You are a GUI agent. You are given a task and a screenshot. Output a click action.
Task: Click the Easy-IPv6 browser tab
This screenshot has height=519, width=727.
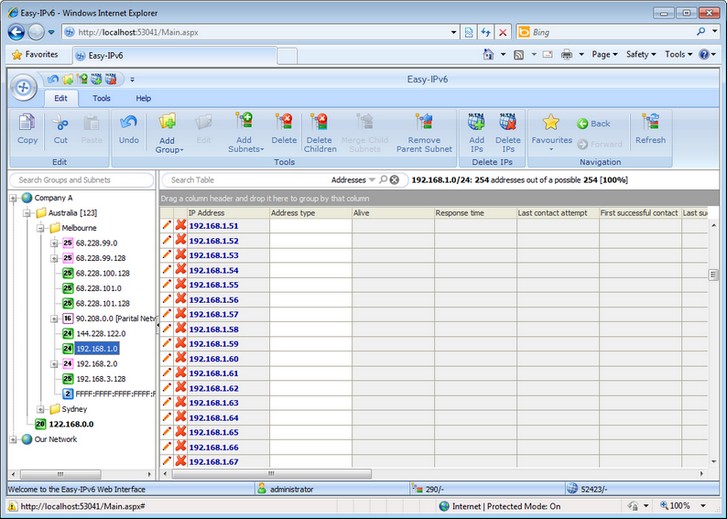tap(175, 56)
